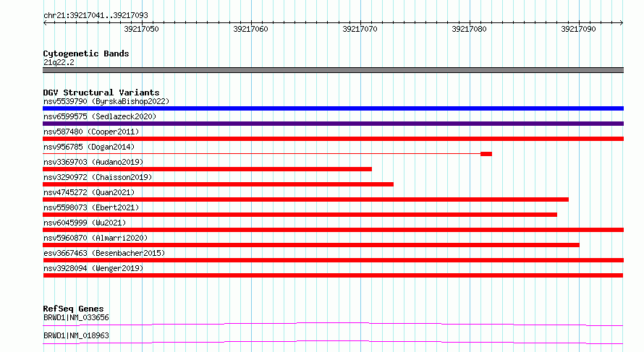Click ruler position 39217060

[250, 29]
